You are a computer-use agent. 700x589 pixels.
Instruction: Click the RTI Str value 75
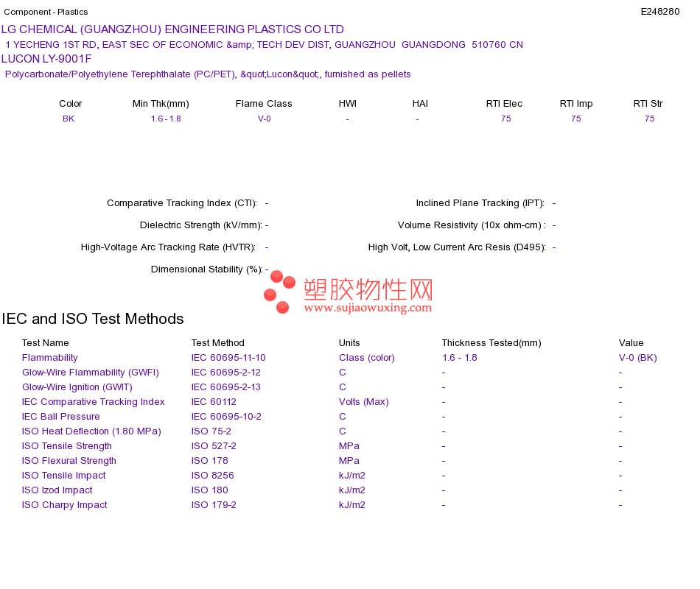pyautogui.click(x=650, y=119)
